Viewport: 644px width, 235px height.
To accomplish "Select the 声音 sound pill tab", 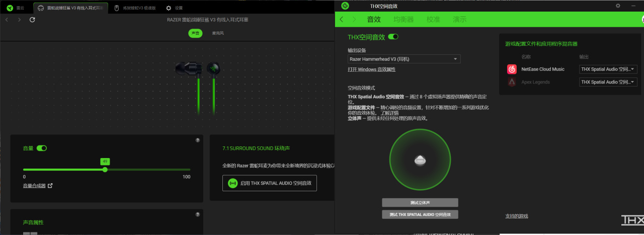I will point(195,33).
